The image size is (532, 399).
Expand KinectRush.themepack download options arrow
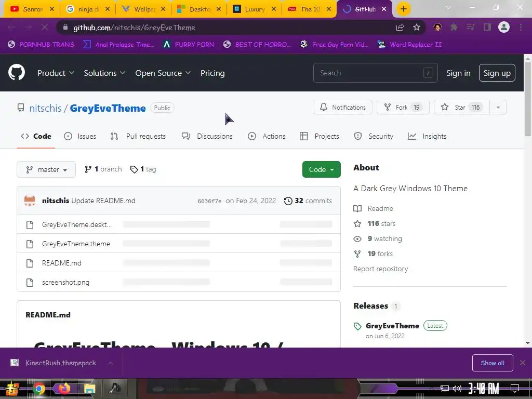tap(110, 363)
